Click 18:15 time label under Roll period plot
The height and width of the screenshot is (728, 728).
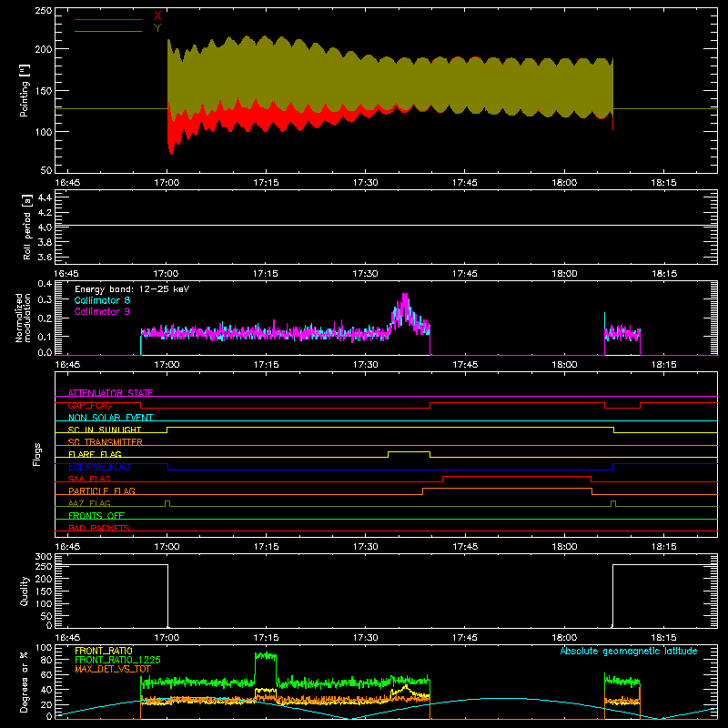[x=664, y=274]
